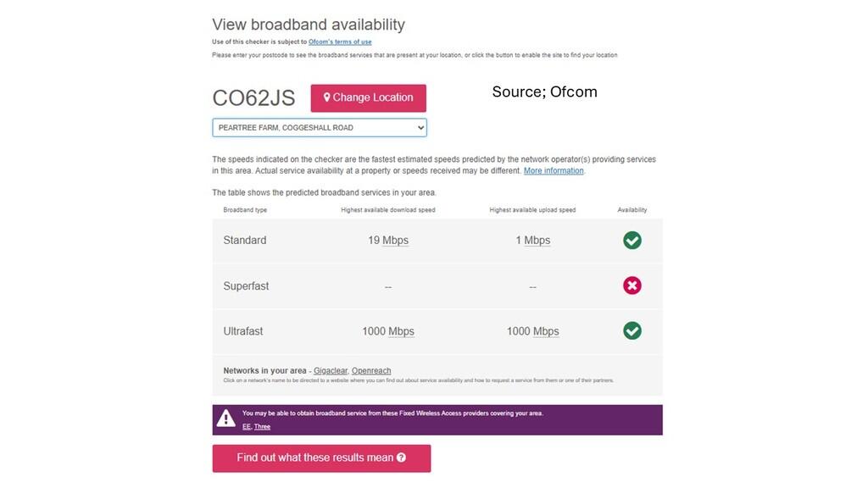Image resolution: width=868 pixels, height=488 pixels.
Task: Click "Find out what these results mean"
Action: click(314, 457)
